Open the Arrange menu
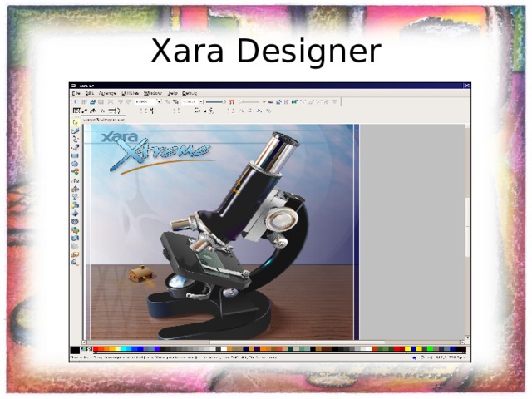The width and height of the screenshot is (532, 399). point(107,93)
